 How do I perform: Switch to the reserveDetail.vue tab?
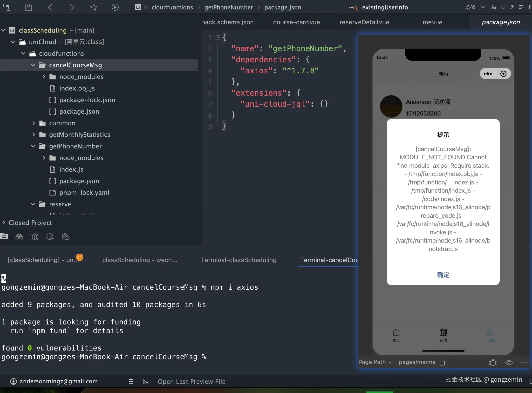tap(364, 22)
